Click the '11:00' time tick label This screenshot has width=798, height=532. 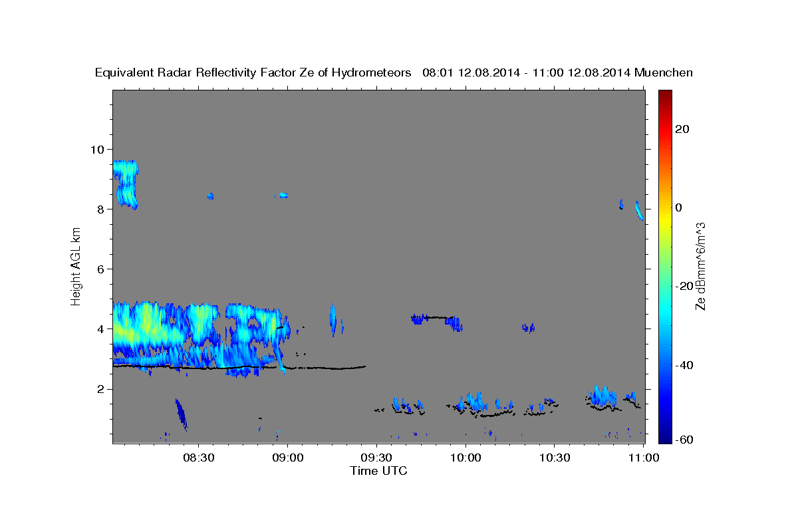(x=644, y=458)
